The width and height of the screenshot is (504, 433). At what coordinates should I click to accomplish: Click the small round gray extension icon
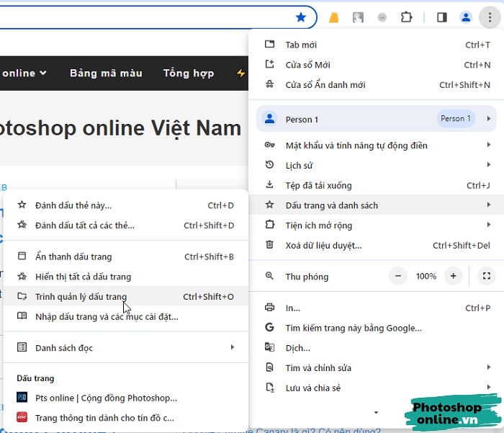click(x=382, y=17)
